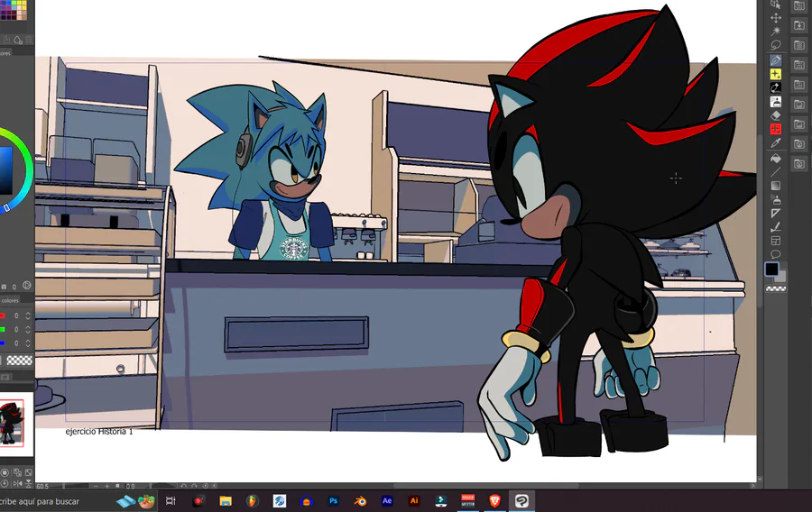Screen dimensions: 812x512
Task: Pick the gray sub drawing color
Action: click(x=781, y=277)
